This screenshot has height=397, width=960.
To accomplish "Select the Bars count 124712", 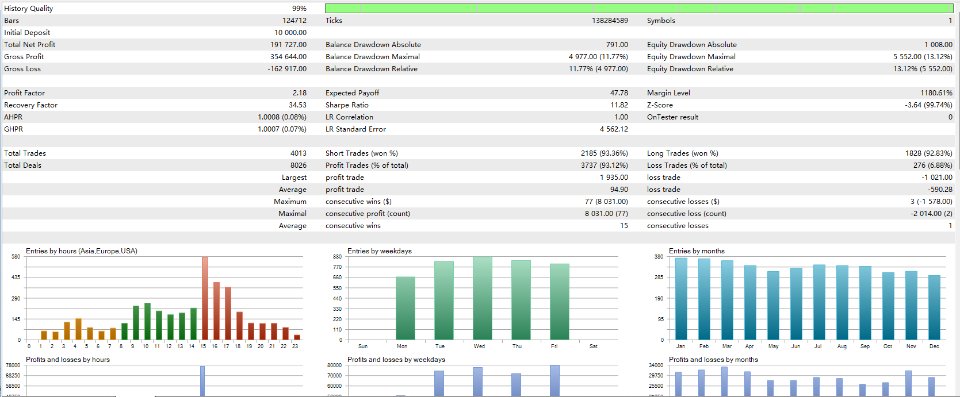I will [x=294, y=20].
